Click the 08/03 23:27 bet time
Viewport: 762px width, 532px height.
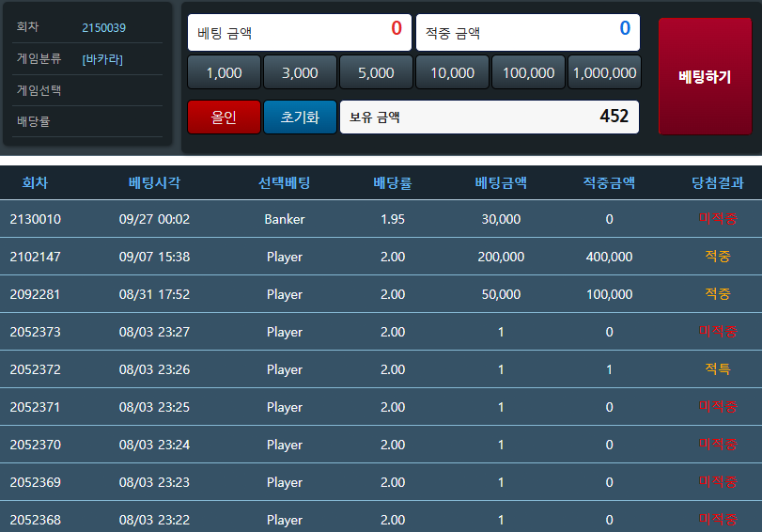point(154,332)
